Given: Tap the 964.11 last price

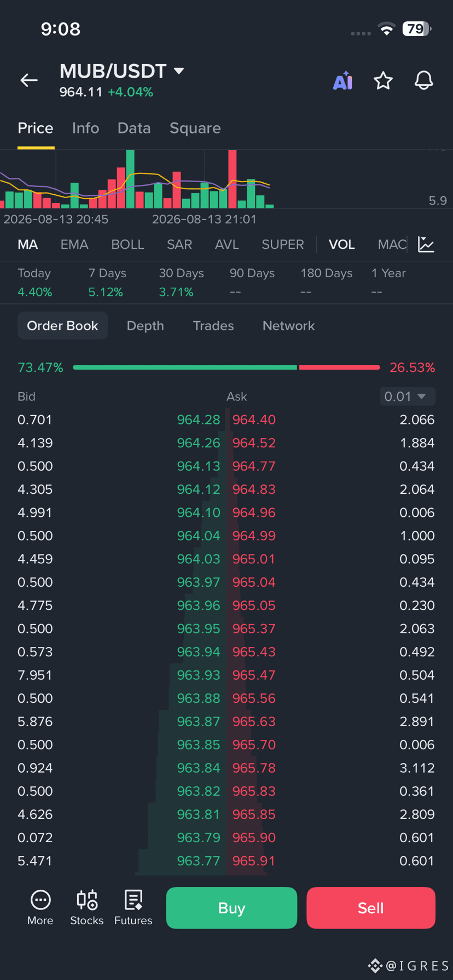Looking at the screenshot, I should (81, 92).
